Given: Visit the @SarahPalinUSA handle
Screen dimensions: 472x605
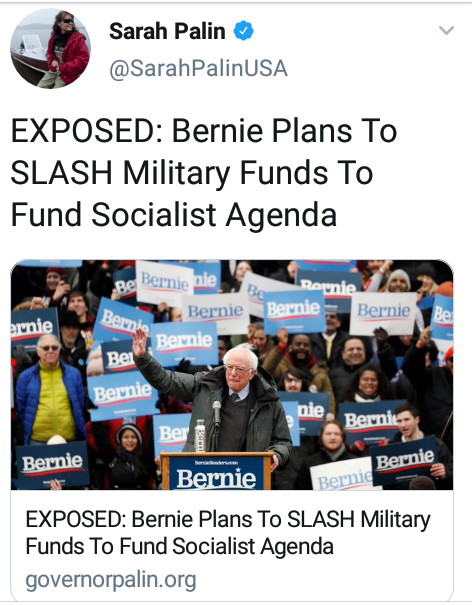Looking at the screenshot, I should click(198, 69).
